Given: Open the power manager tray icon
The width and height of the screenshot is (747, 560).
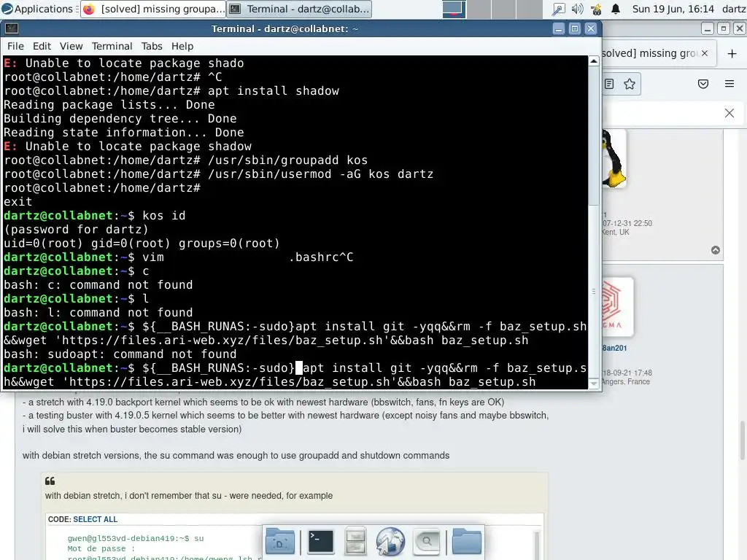Looking at the screenshot, I should [x=596, y=9].
